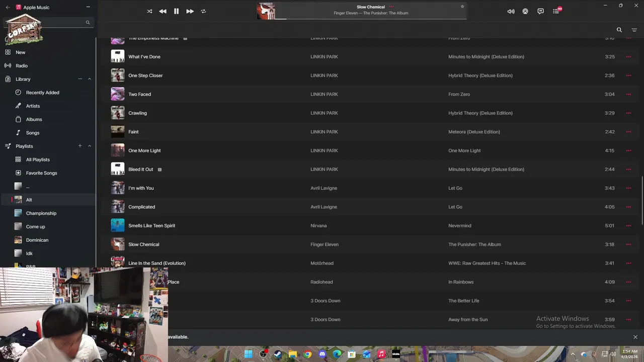Click the Avril Lavigne link on Complicated
The height and width of the screenshot is (362, 644).
click(x=324, y=207)
